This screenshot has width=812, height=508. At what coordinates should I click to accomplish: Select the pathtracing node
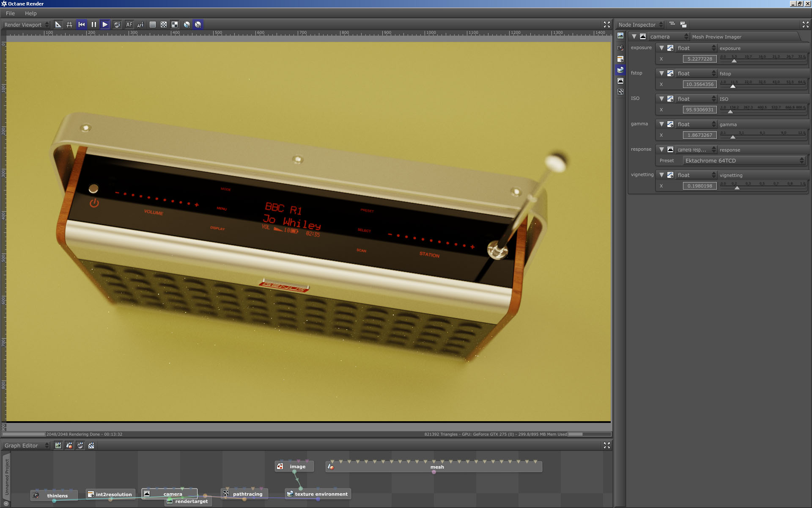[247, 494]
